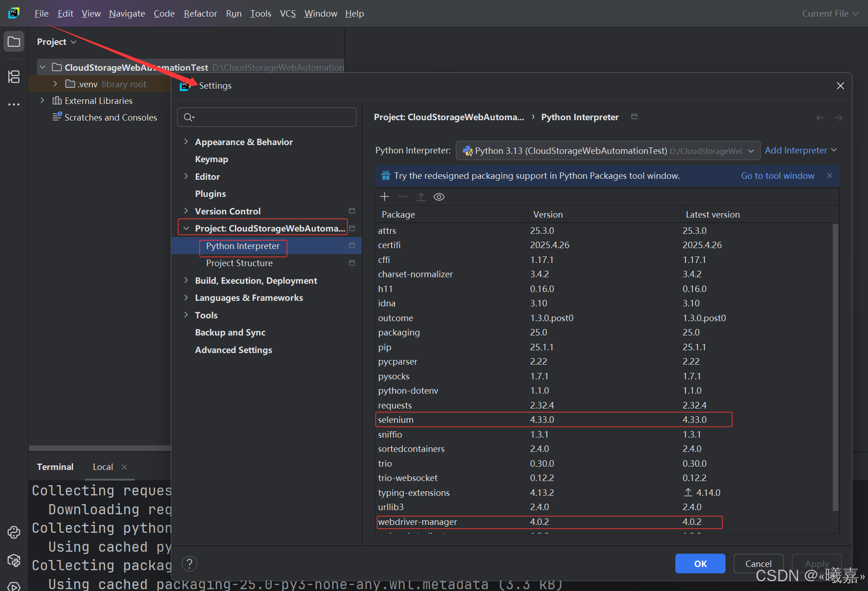Sort by the Package column header
The width and height of the screenshot is (868, 591).
point(452,214)
